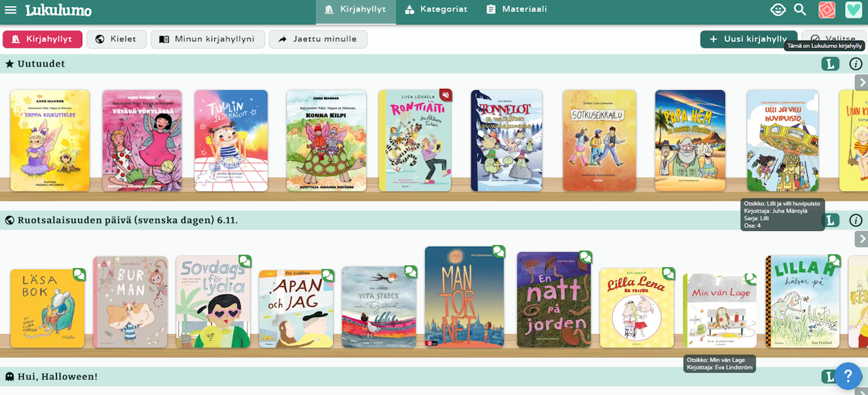Toggle the eye accessibility icon in header

[778, 9]
